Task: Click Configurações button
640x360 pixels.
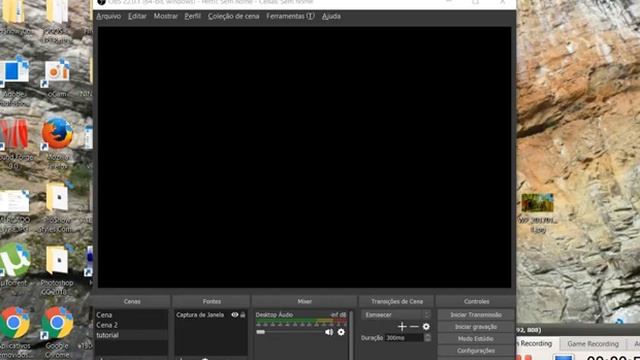Action: coord(476,350)
